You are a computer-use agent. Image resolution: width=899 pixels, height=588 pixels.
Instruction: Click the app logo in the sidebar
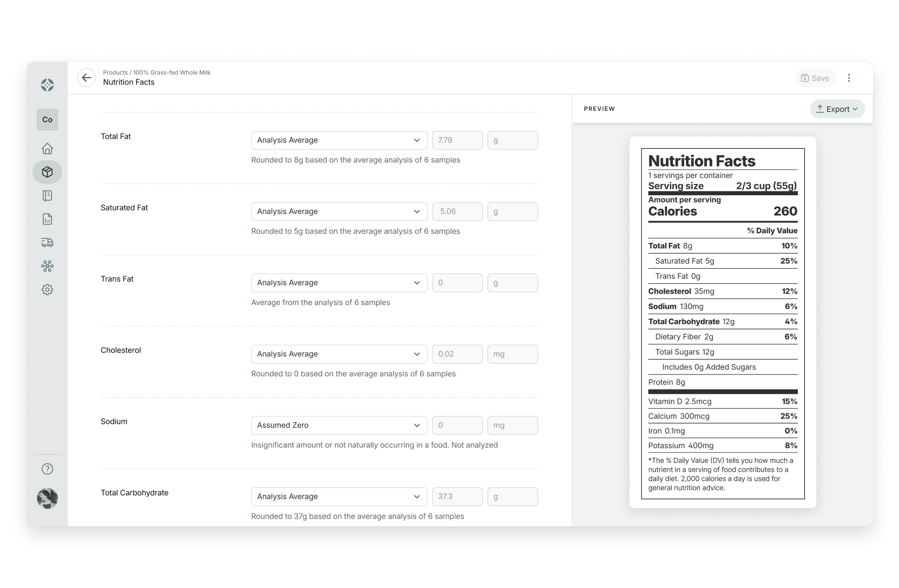(47, 85)
